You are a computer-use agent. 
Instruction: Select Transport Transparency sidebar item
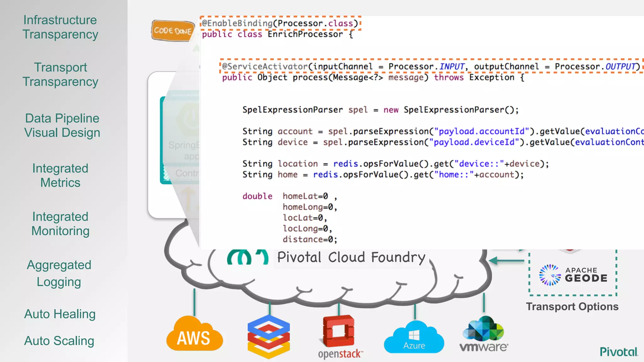pyautogui.click(x=60, y=74)
